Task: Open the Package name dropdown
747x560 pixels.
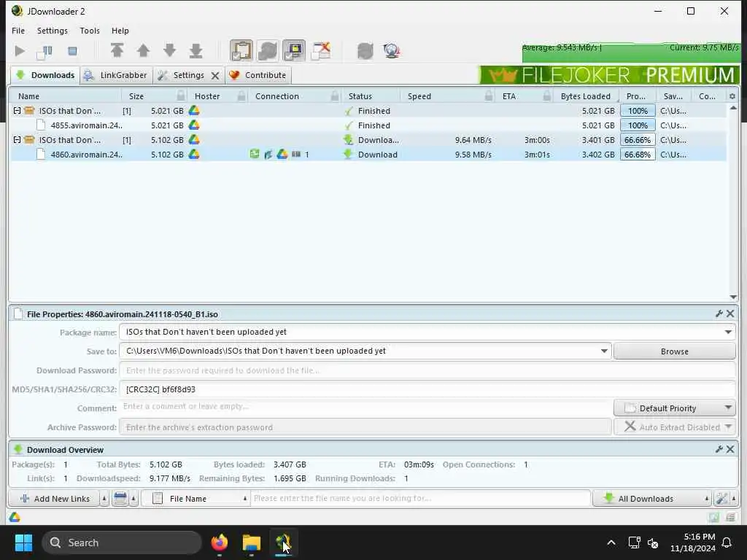Action: (728, 332)
